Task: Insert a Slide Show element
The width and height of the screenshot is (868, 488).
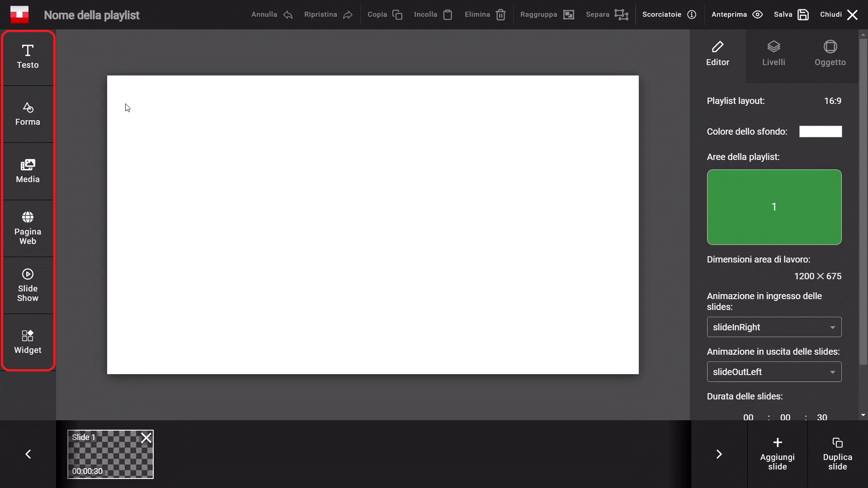Action: pyautogui.click(x=28, y=285)
